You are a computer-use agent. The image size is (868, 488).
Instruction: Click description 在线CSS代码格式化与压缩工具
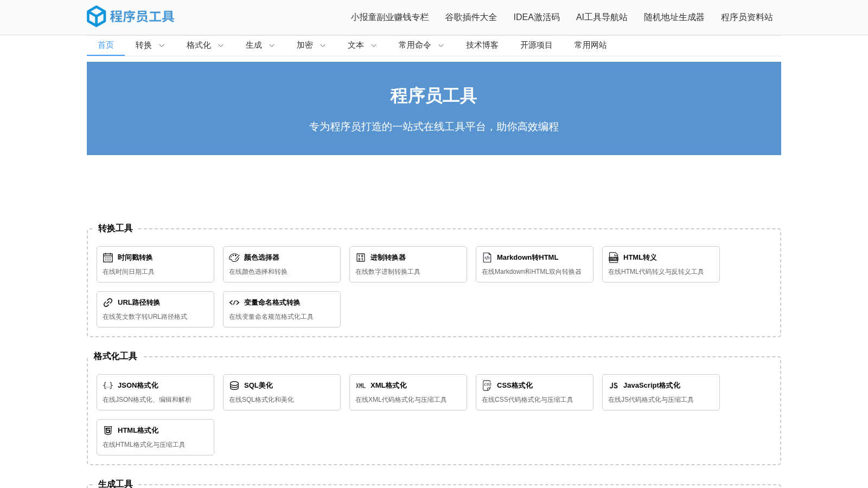(x=527, y=400)
